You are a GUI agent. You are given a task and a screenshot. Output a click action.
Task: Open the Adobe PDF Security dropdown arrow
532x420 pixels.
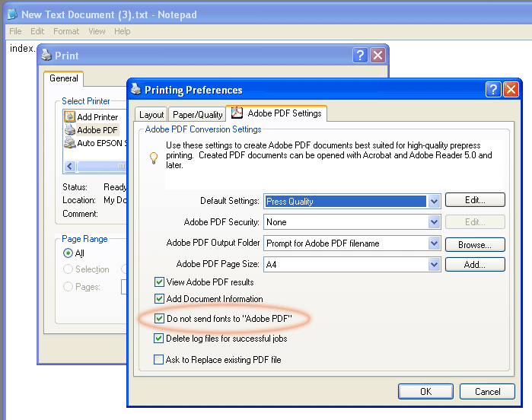point(434,222)
